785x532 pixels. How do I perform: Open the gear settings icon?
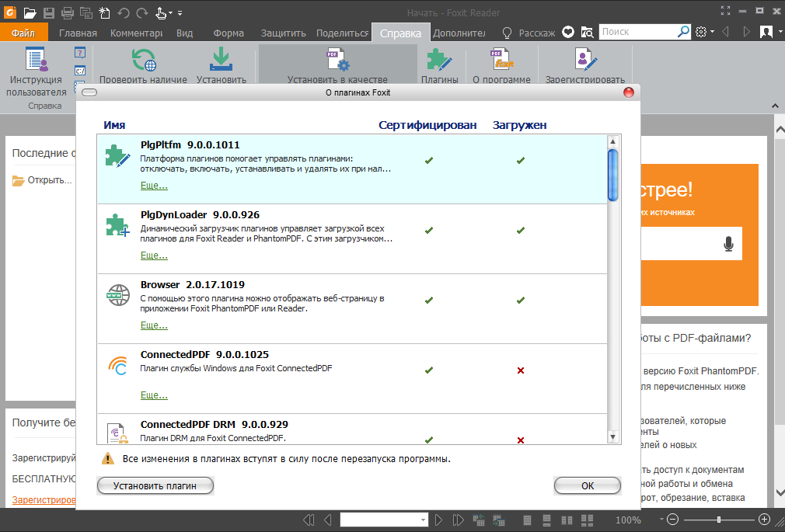[x=701, y=32]
